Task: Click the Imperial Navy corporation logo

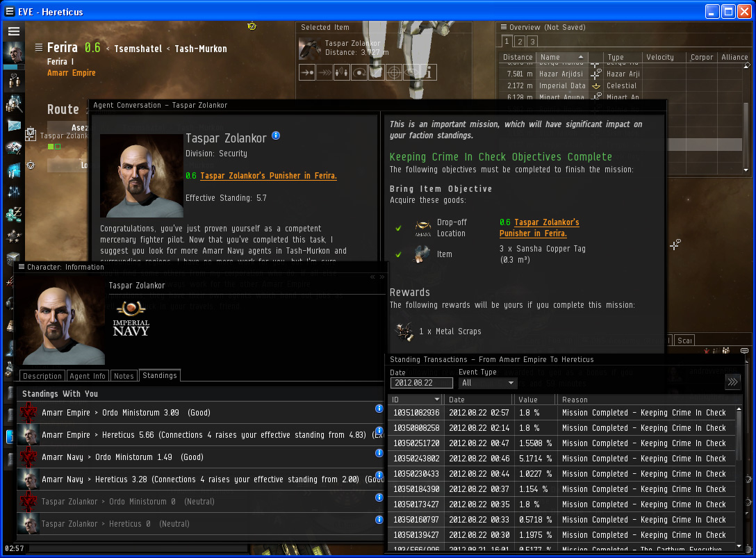Action: (x=131, y=318)
